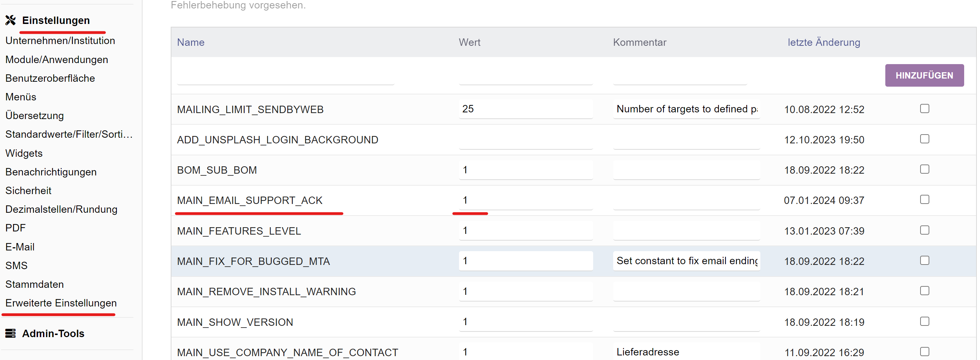Viewport: 980px width, 360px height.
Task: Open Sicherheit settings
Action: coord(29,191)
